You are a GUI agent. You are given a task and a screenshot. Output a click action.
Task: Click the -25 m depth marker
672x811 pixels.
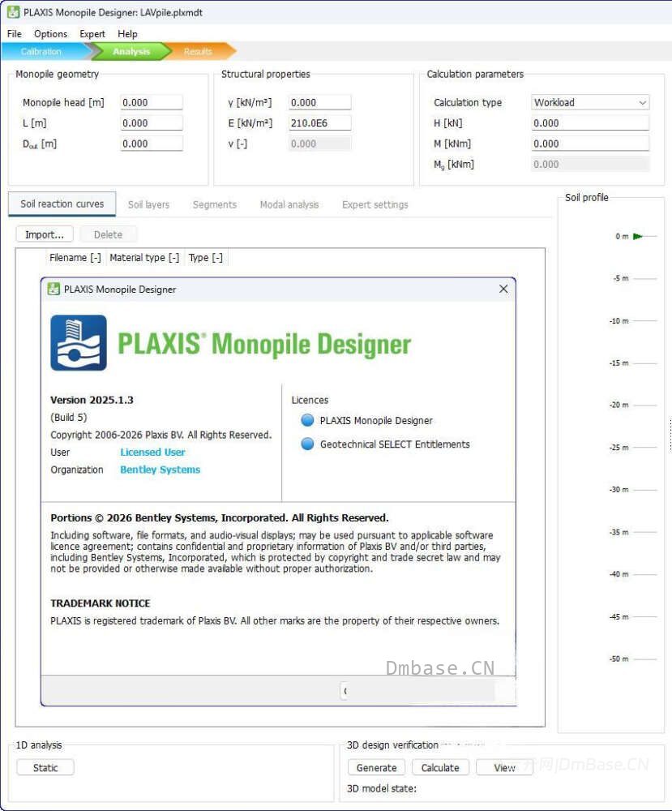(x=618, y=448)
